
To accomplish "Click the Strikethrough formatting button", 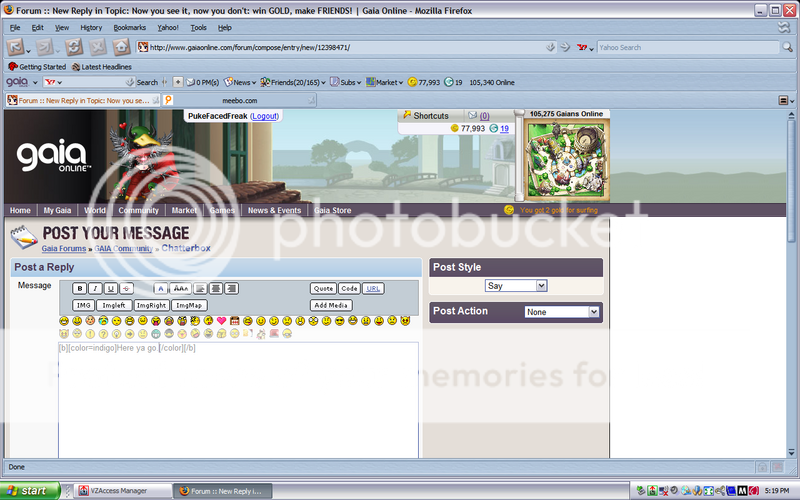I will pos(127,288).
